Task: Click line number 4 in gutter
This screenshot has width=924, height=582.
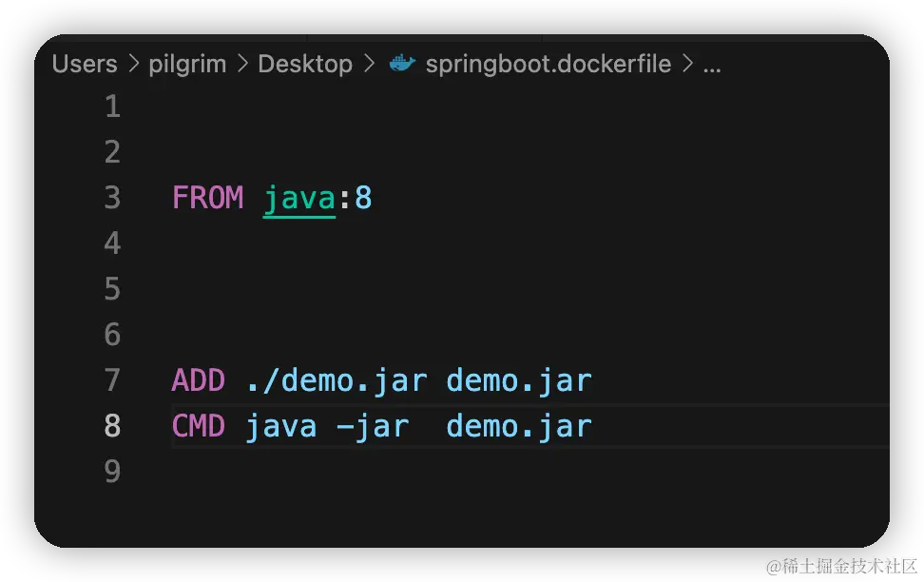Action: tap(112, 242)
